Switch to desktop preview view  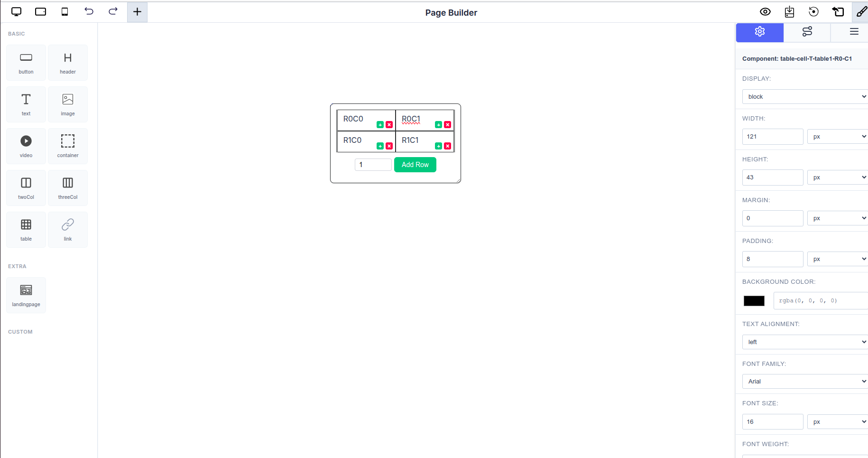point(17,11)
